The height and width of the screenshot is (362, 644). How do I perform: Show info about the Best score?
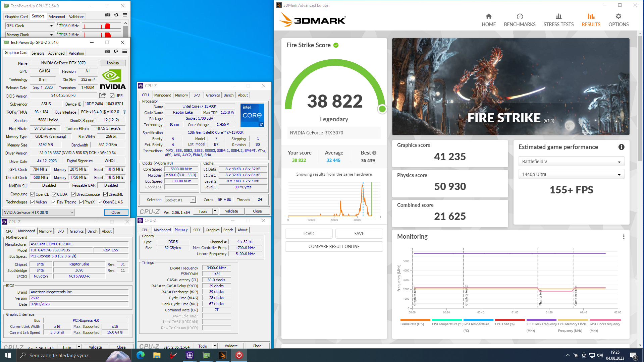tap(374, 153)
